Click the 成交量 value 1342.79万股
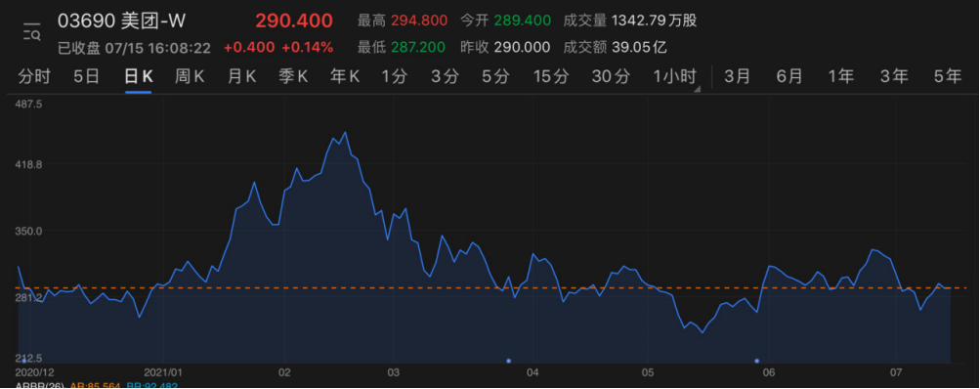The width and height of the screenshot is (980, 389). pos(654,21)
